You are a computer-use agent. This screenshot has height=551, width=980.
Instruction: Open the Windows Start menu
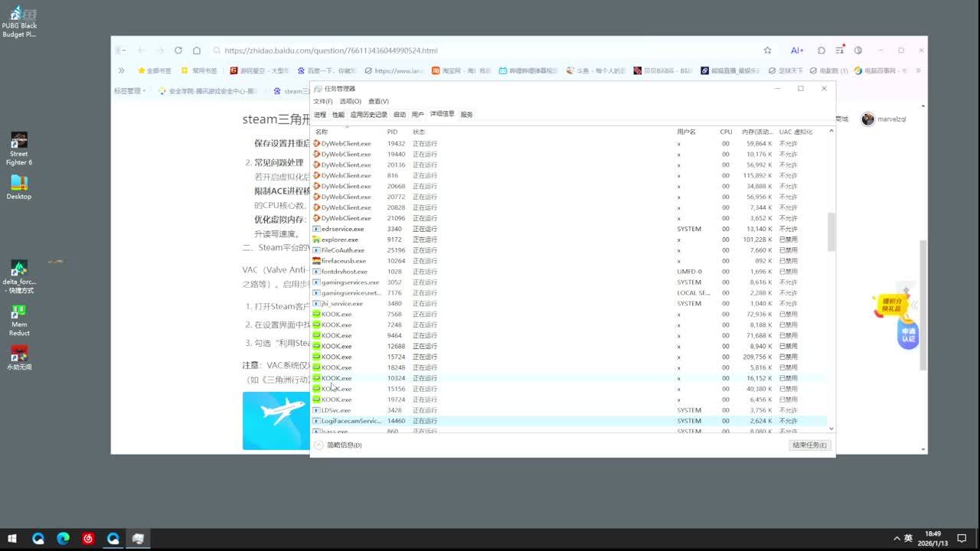12,539
